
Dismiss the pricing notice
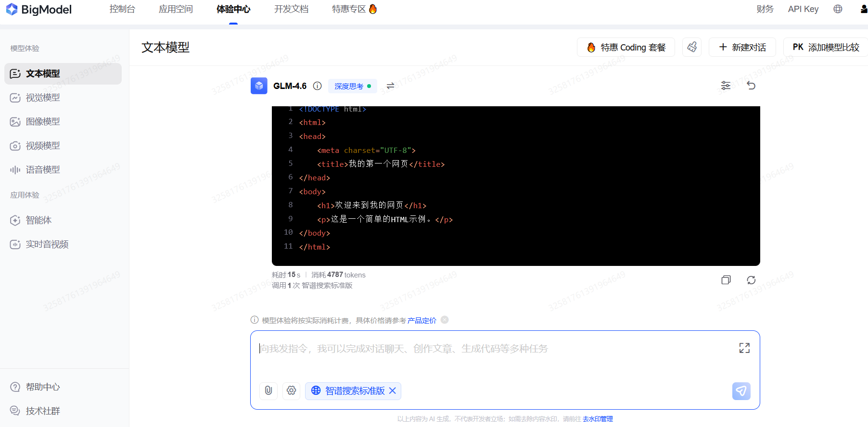[x=445, y=320]
